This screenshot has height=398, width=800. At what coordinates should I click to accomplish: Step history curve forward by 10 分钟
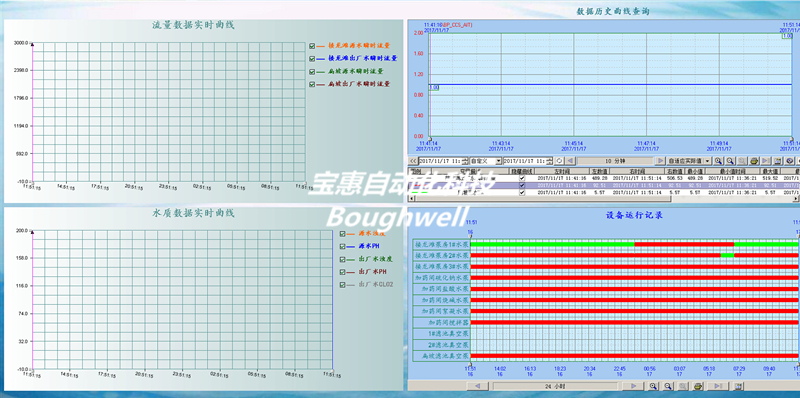pos(661,161)
